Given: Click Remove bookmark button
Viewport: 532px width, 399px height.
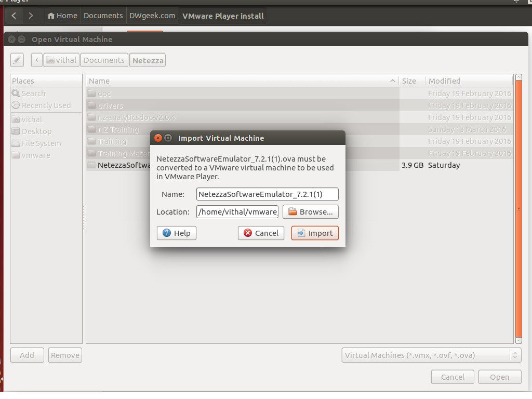Looking at the screenshot, I should (65, 355).
